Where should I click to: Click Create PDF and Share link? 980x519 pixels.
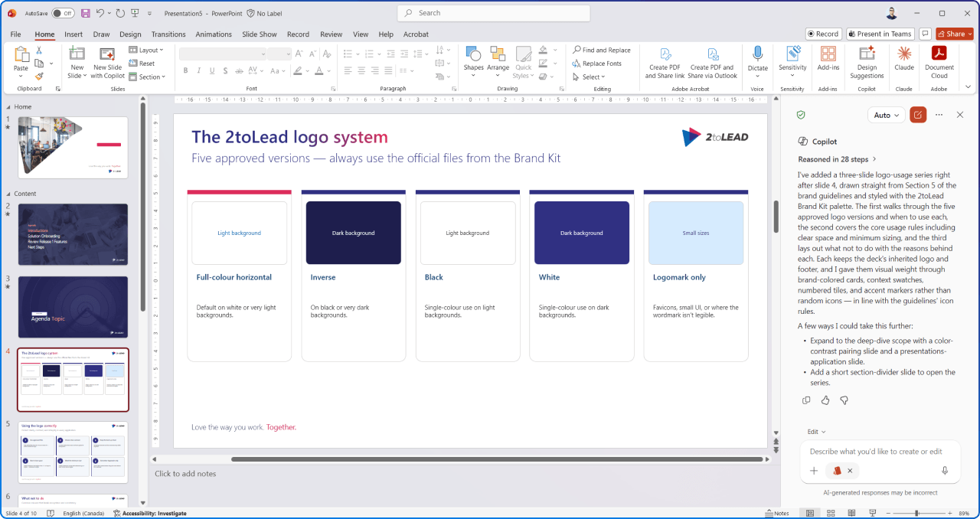point(665,62)
